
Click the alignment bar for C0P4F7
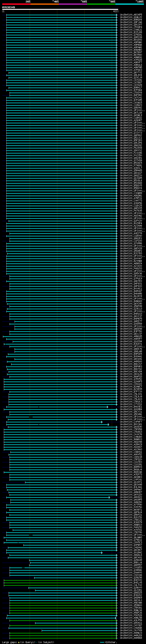point(54,422)
